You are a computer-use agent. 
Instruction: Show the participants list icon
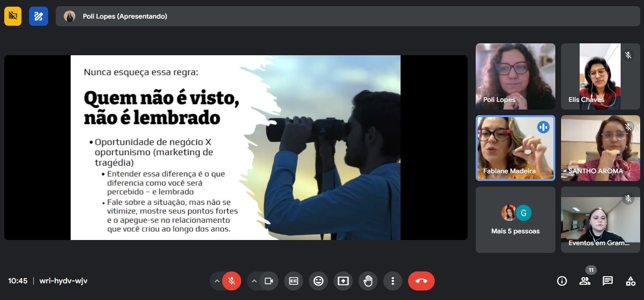point(584,280)
